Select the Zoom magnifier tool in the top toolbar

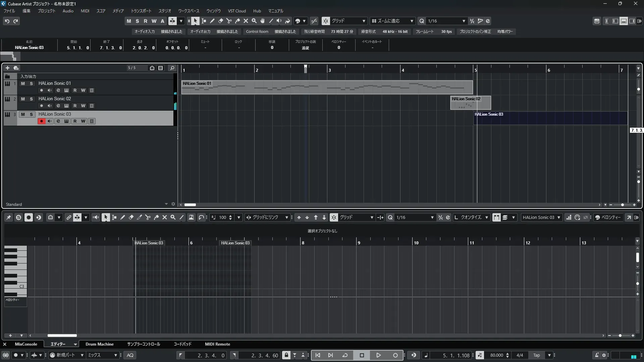(x=254, y=21)
